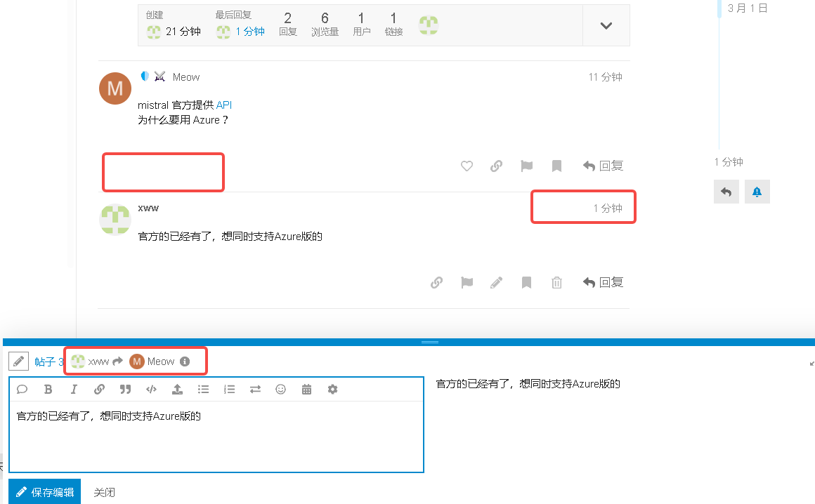Flag xww's post
Image resolution: width=815 pixels, height=504 pixels.
pyautogui.click(x=467, y=282)
